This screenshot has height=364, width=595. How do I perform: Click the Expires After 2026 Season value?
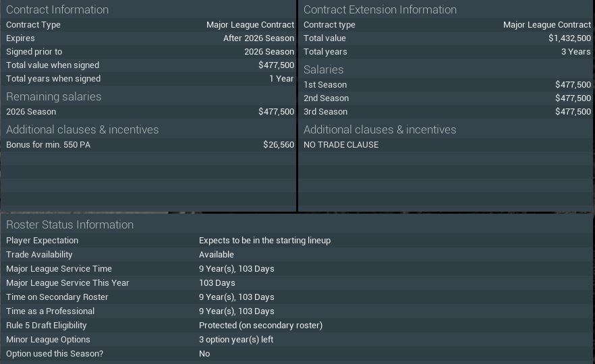pyautogui.click(x=258, y=38)
